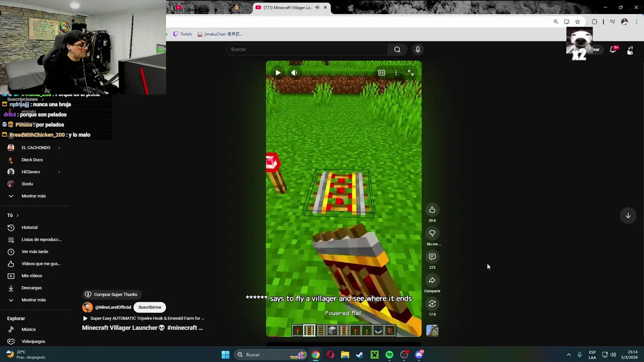Screen dimensions: 644x362
Task: Open the Windows Start menu
Action: tap(225, 355)
